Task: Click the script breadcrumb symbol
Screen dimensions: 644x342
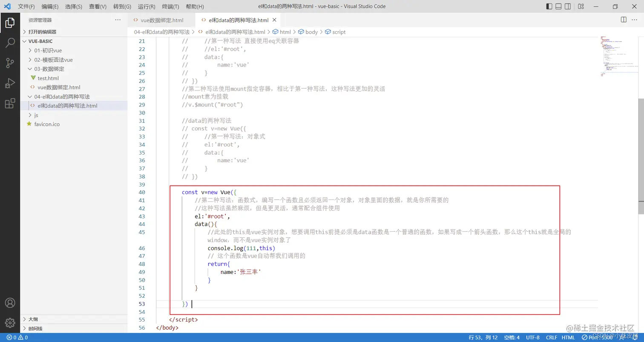Action: pos(335,32)
